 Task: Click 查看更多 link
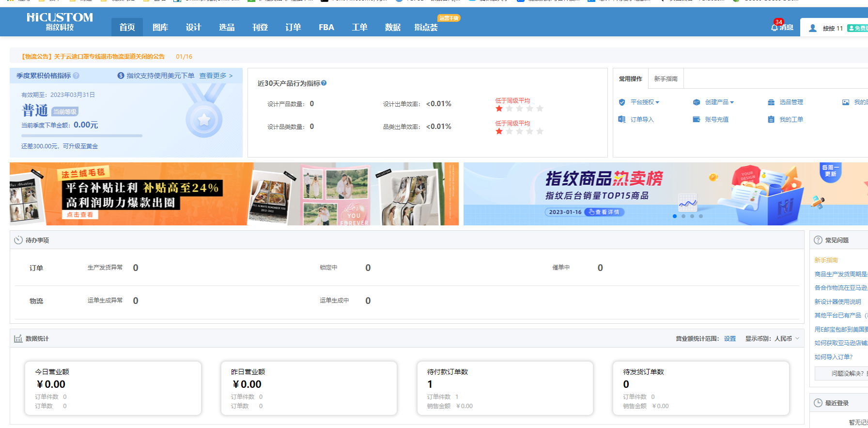(216, 76)
